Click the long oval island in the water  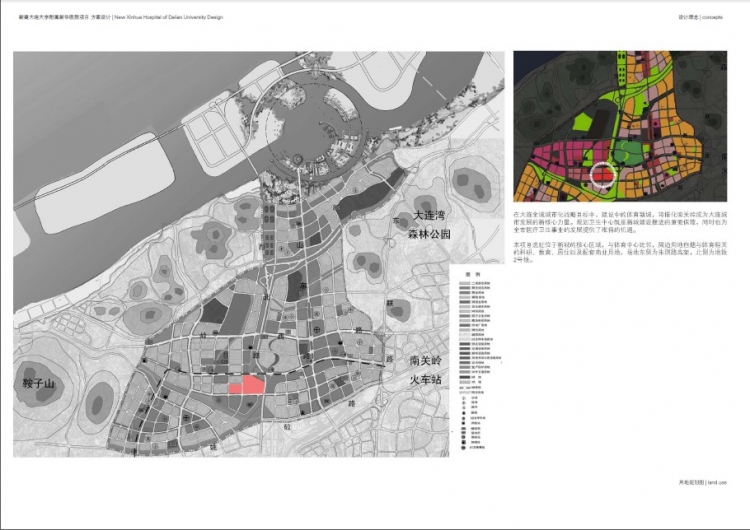point(104,184)
